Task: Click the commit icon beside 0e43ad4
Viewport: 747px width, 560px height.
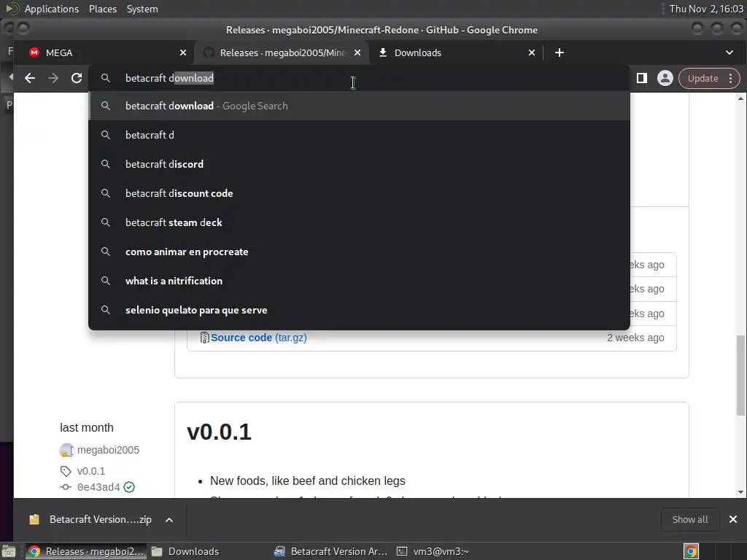Action: (x=66, y=486)
